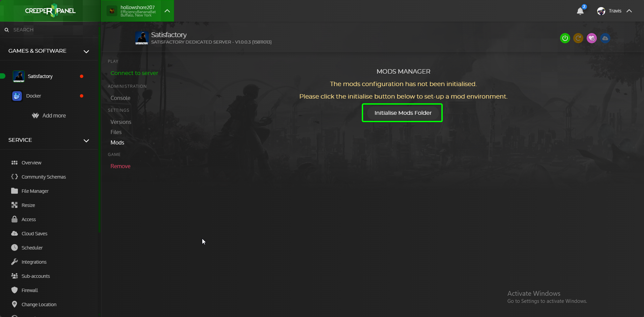The width and height of the screenshot is (644, 317).
Task: Click Initialise Mods Folder button
Action: (x=403, y=113)
